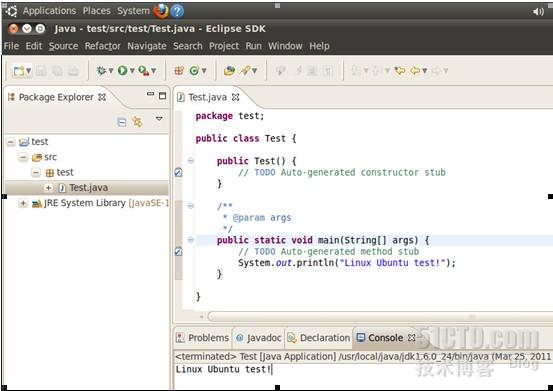Click the Back navigation arrow icon
This screenshot has height=391, width=553.
tap(415, 71)
